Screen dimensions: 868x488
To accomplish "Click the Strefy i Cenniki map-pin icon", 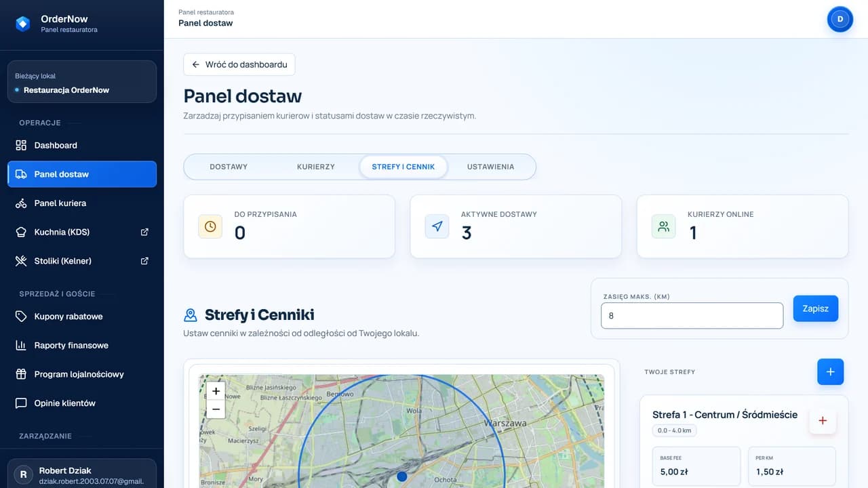I will [191, 315].
